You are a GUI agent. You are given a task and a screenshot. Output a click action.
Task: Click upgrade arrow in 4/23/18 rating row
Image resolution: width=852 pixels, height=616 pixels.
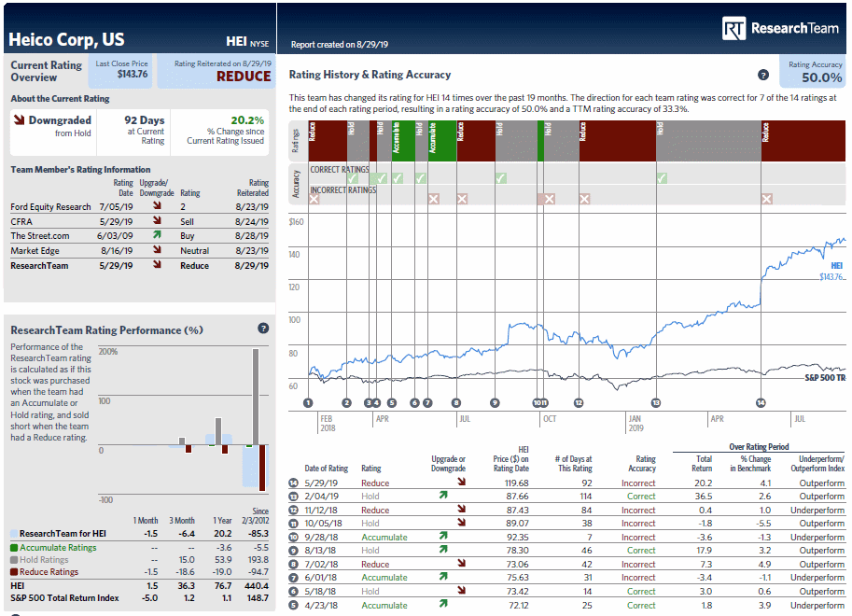coord(443,604)
